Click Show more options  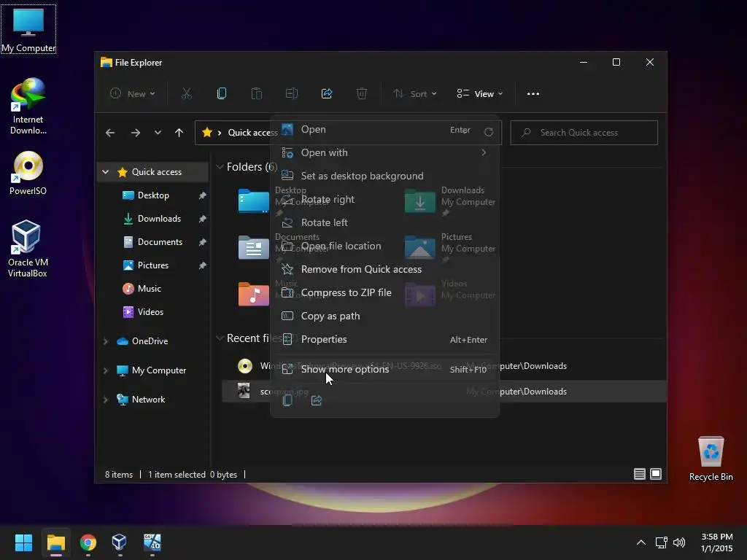[384, 369]
